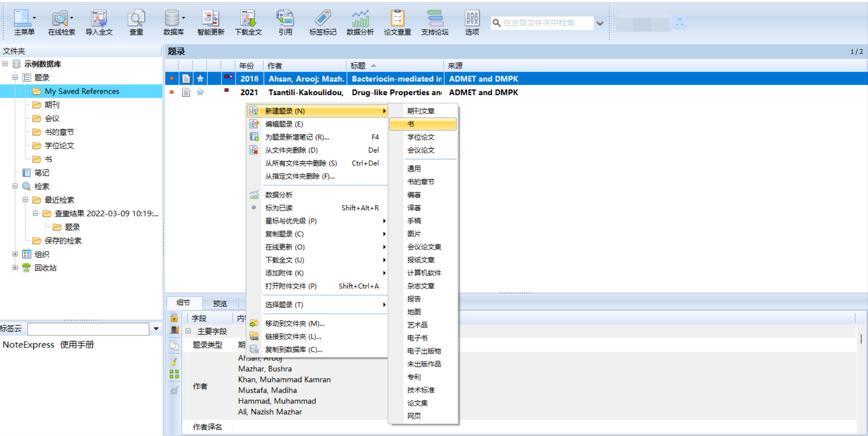This screenshot has width=868, height=436.
Task: Click document icon of the 2018 reference row
Action: [186, 79]
